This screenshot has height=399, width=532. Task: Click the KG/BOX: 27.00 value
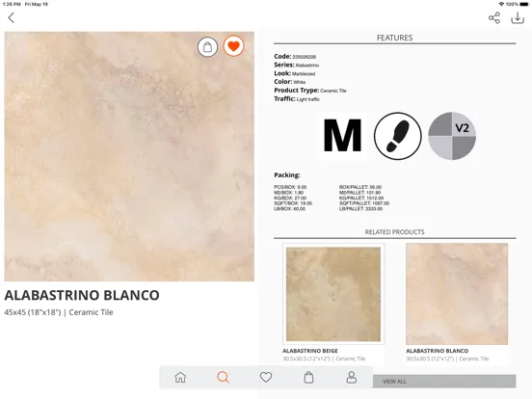pyautogui.click(x=290, y=198)
